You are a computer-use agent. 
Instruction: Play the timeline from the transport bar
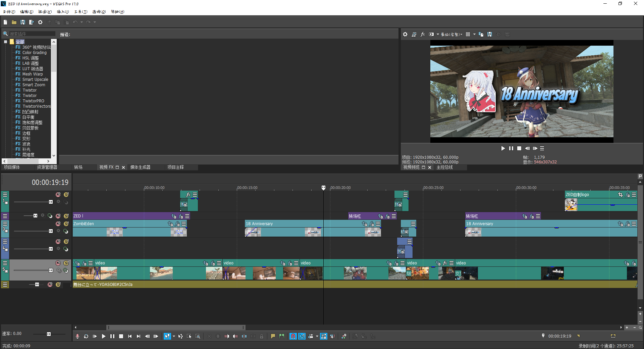click(104, 336)
